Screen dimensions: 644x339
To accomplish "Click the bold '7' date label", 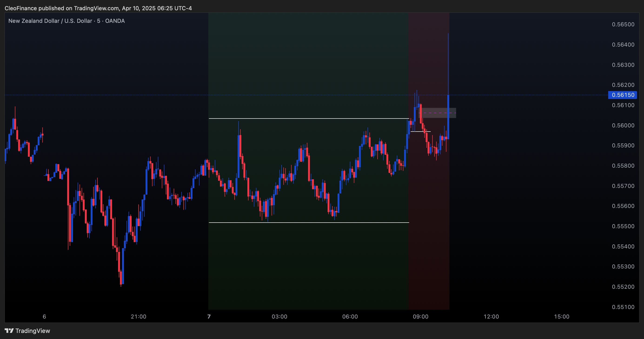I will pos(209,317).
